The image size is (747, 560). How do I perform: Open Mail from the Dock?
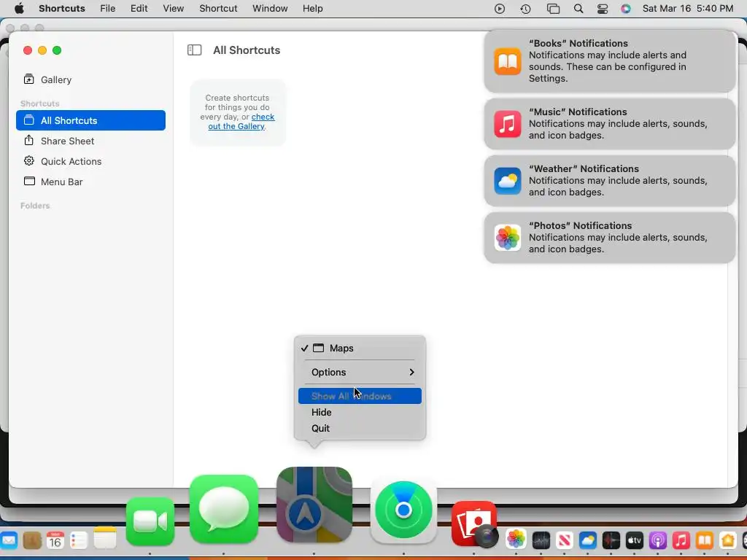point(9,540)
